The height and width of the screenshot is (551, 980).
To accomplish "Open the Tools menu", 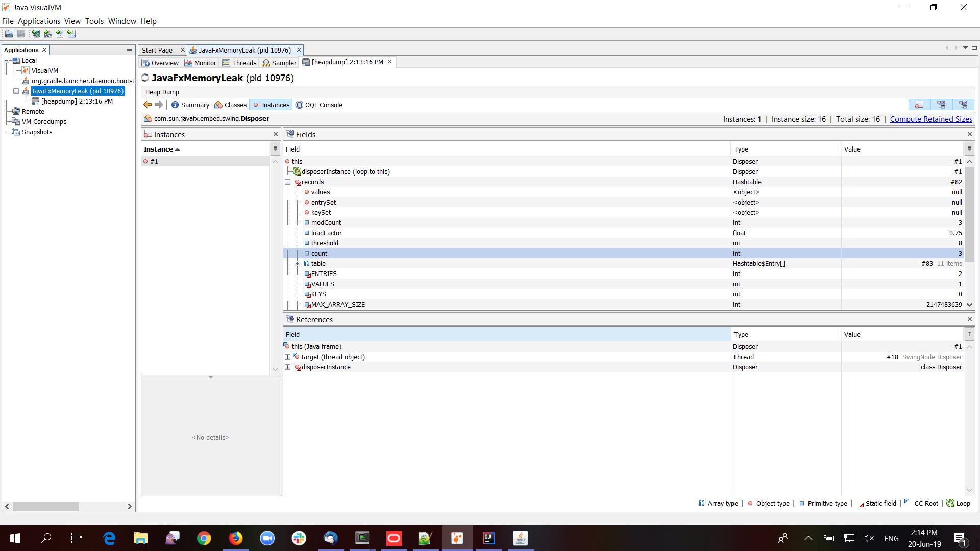I will (x=94, y=21).
